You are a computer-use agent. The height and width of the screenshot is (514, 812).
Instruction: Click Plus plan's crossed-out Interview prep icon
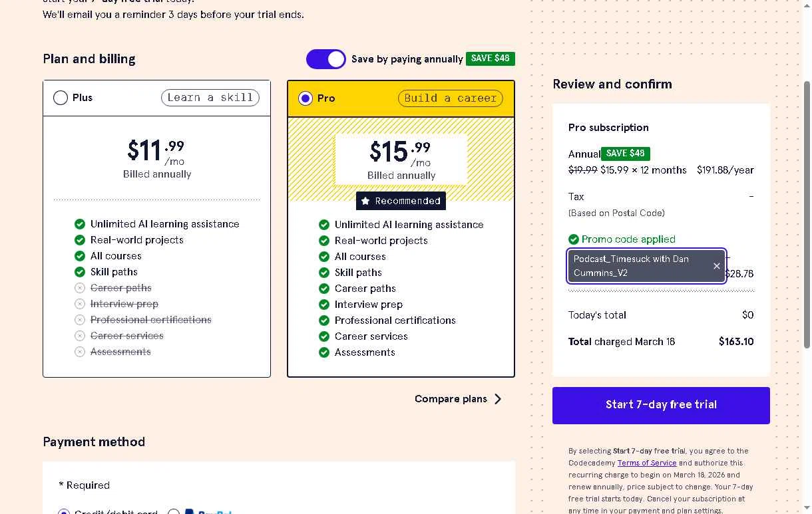tap(80, 304)
